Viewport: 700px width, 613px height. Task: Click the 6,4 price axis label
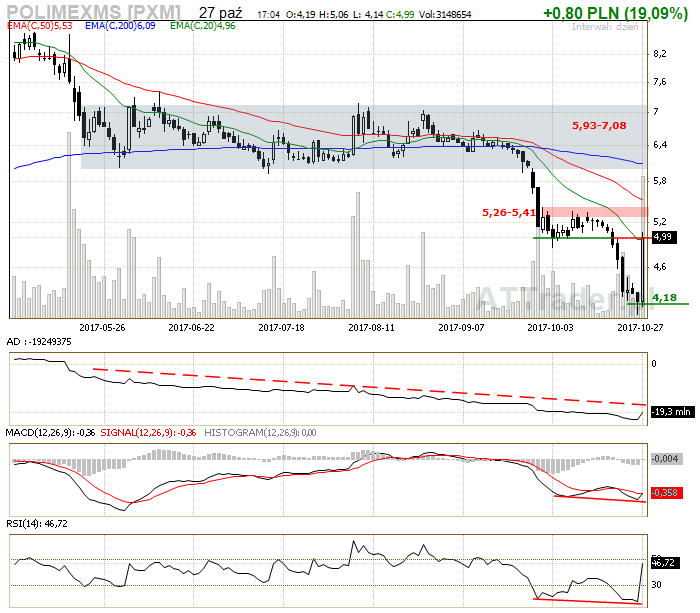point(660,145)
